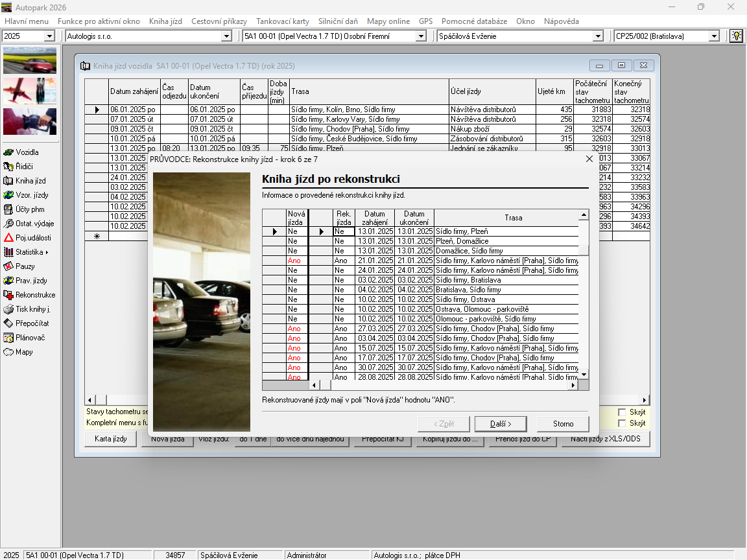Toggle the lower Skrýt checkbox
Viewport: 747px width, 560px height.
pos(622,423)
